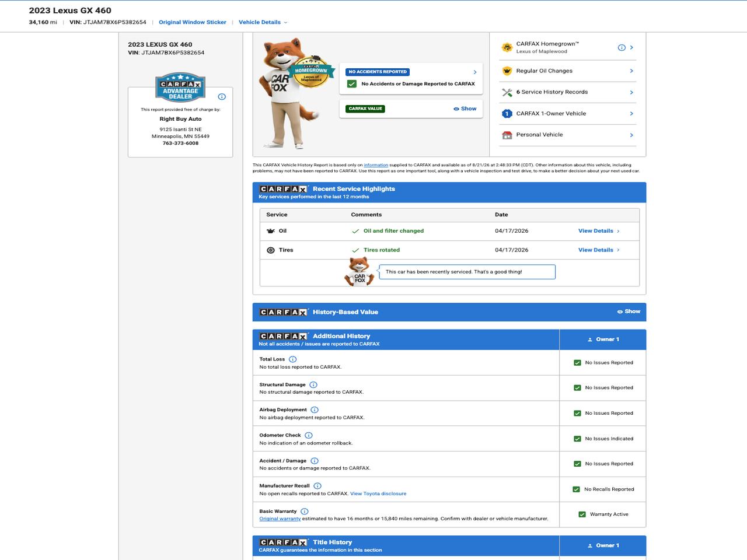Expand the CARFAX Homegrown row chevron

point(631,47)
